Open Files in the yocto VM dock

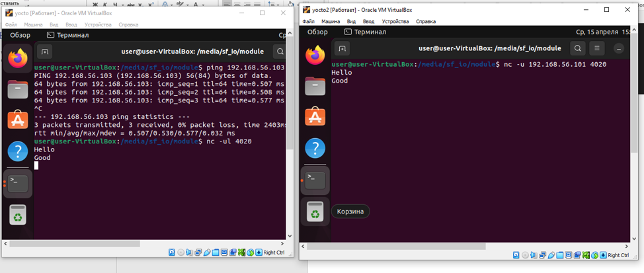(17, 89)
